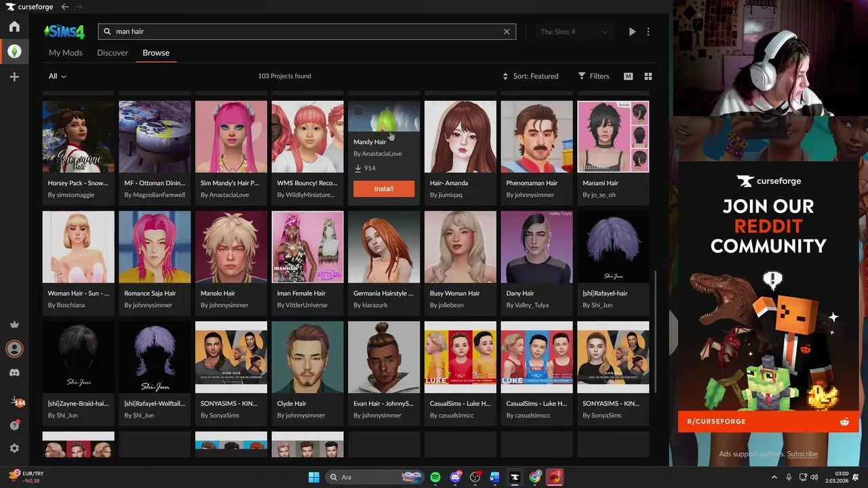The width and height of the screenshot is (868, 488).
Task: Open the [shi]Rafayel-Wolftail thumbnail
Action: pyautogui.click(x=155, y=357)
